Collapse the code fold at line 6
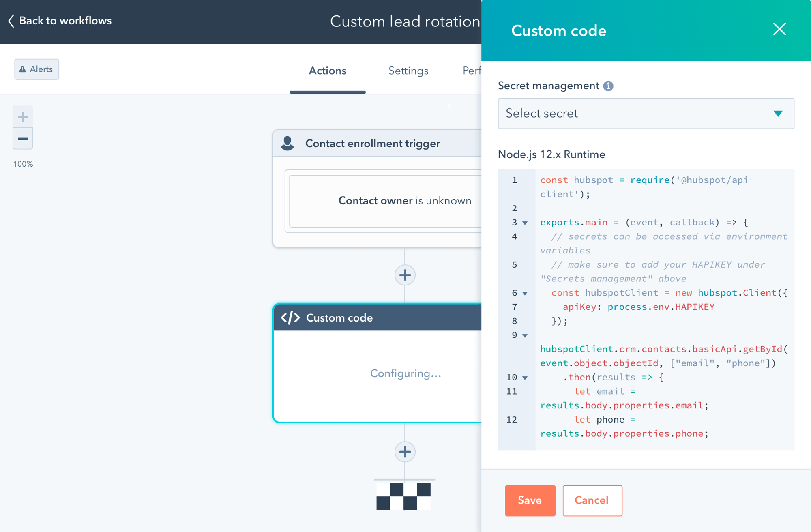811x532 pixels. 525,293
